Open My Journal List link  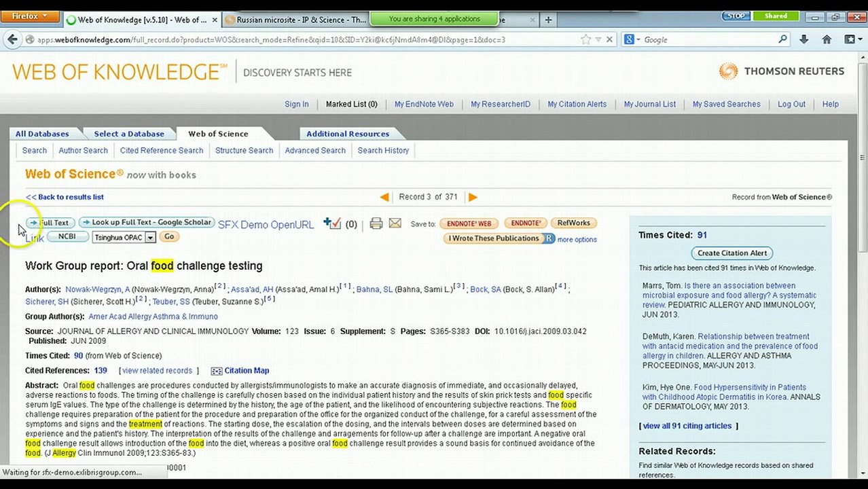(x=649, y=104)
